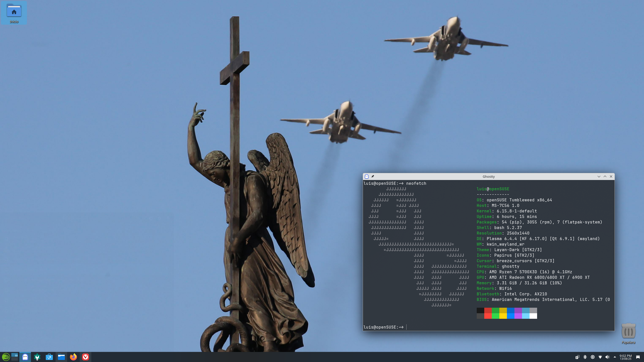
Task: Open the Bluetooth tray icon
Action: tap(585, 357)
